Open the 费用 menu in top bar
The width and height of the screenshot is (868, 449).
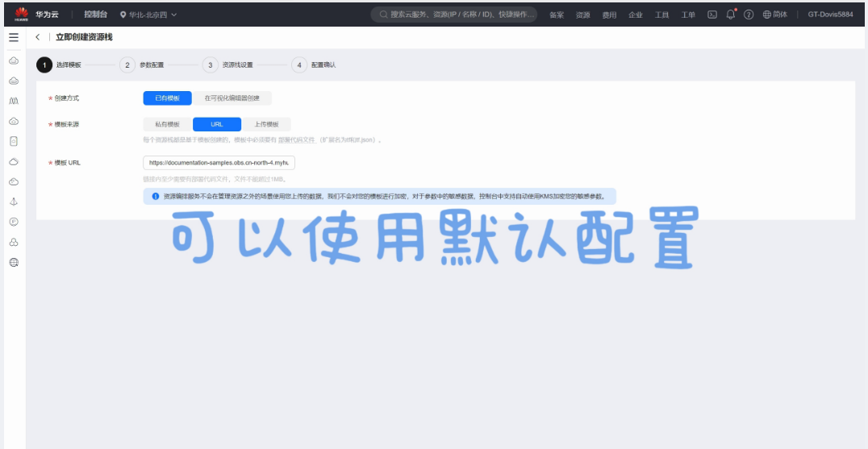click(609, 15)
